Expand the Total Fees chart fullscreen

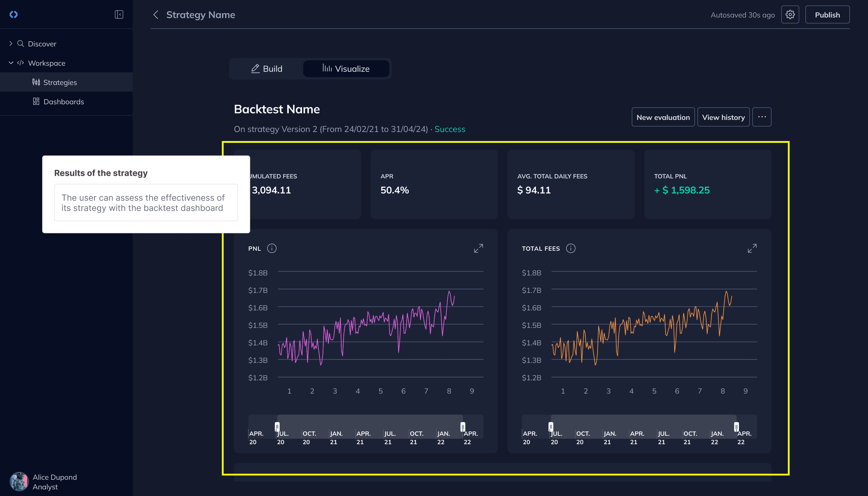(752, 248)
